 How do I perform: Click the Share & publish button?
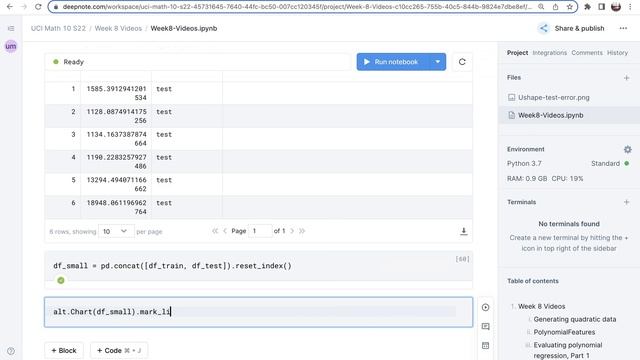[x=571, y=28]
